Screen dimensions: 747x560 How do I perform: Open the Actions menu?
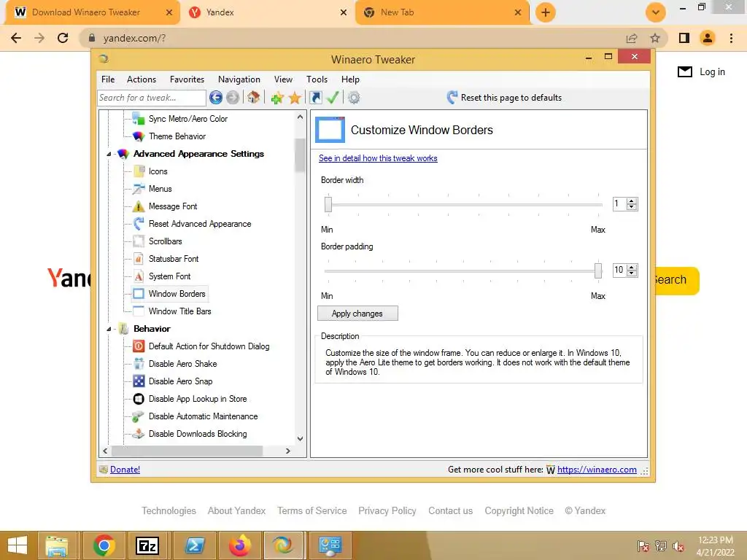[x=141, y=79]
